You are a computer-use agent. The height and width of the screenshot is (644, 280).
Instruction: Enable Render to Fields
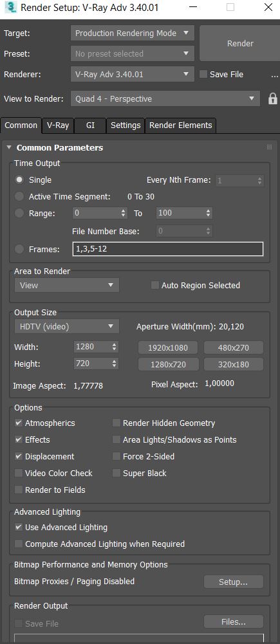tap(19, 490)
